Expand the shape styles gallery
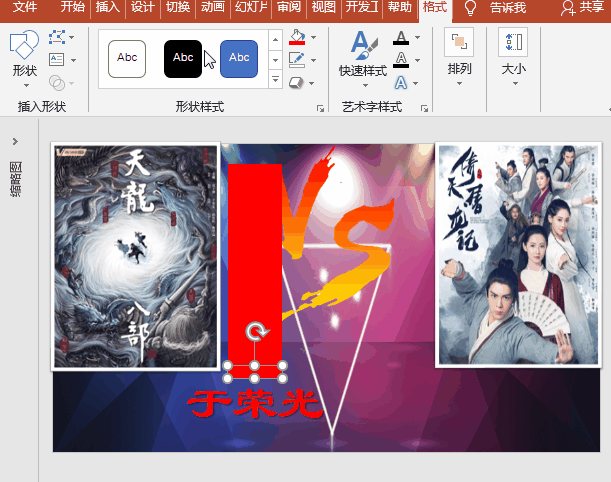611x482 pixels. (275, 80)
